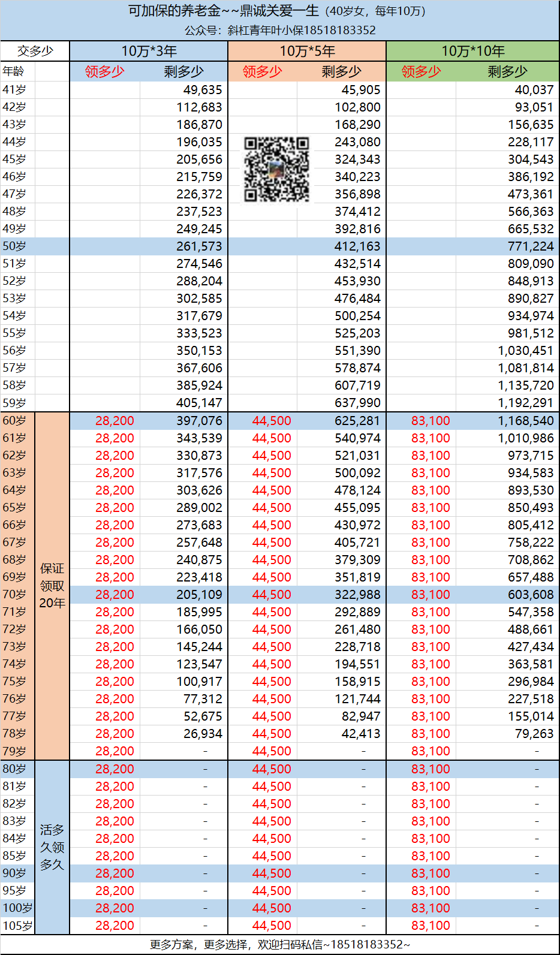
Task: Click the 保证领取20年 cell
Action: pos(52,586)
